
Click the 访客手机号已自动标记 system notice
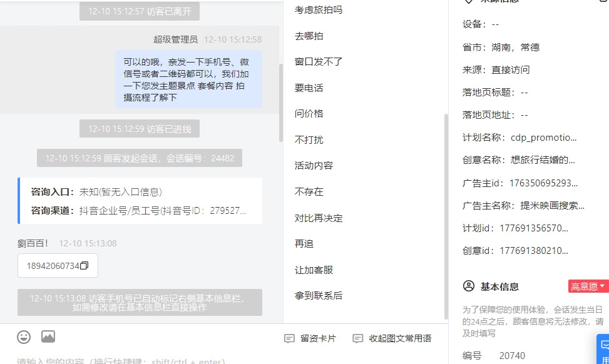(140, 302)
